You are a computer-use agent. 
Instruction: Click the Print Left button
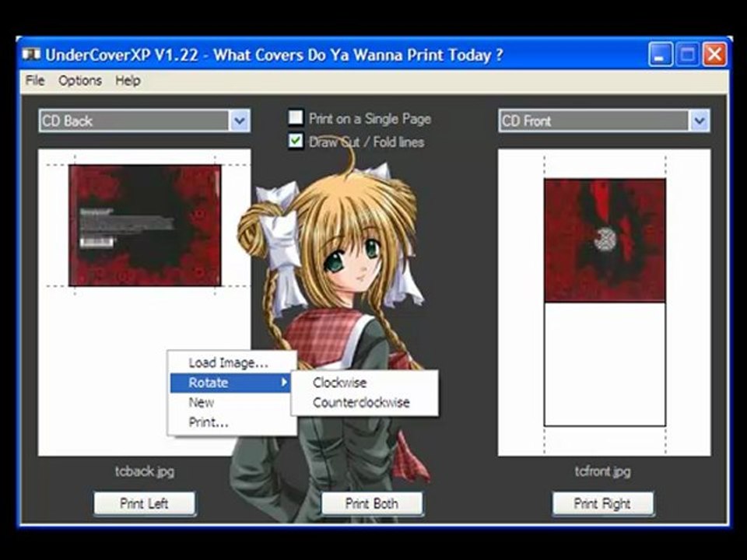point(145,503)
